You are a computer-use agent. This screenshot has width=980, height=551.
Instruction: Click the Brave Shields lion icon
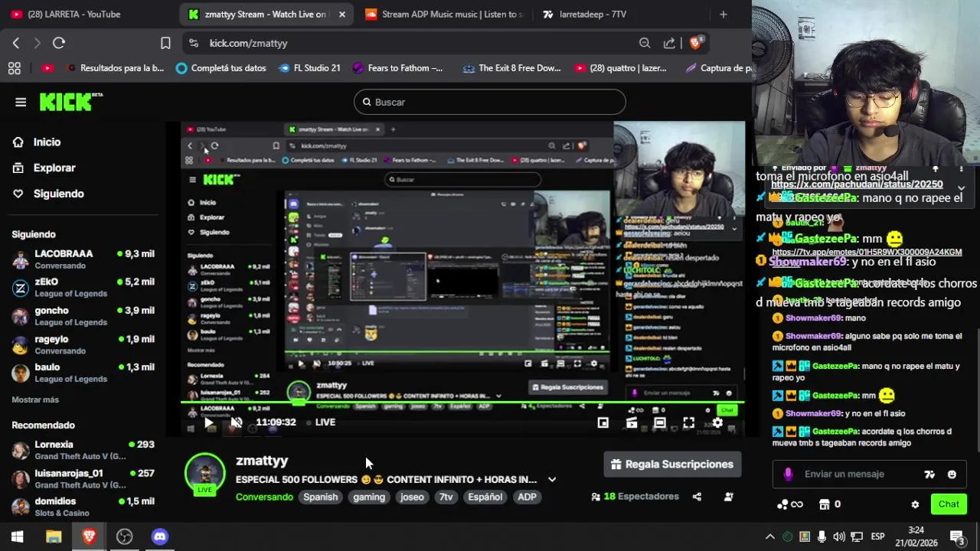(x=696, y=43)
